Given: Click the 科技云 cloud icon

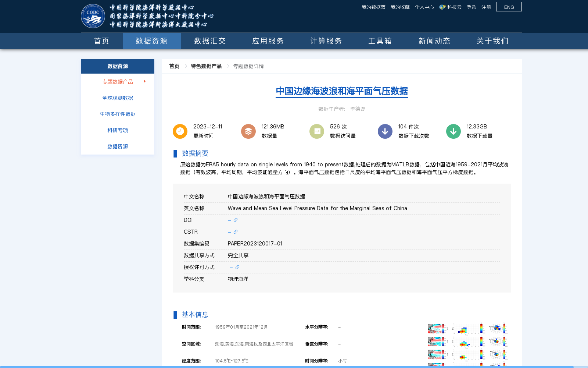Looking at the screenshot, I should [x=442, y=7].
